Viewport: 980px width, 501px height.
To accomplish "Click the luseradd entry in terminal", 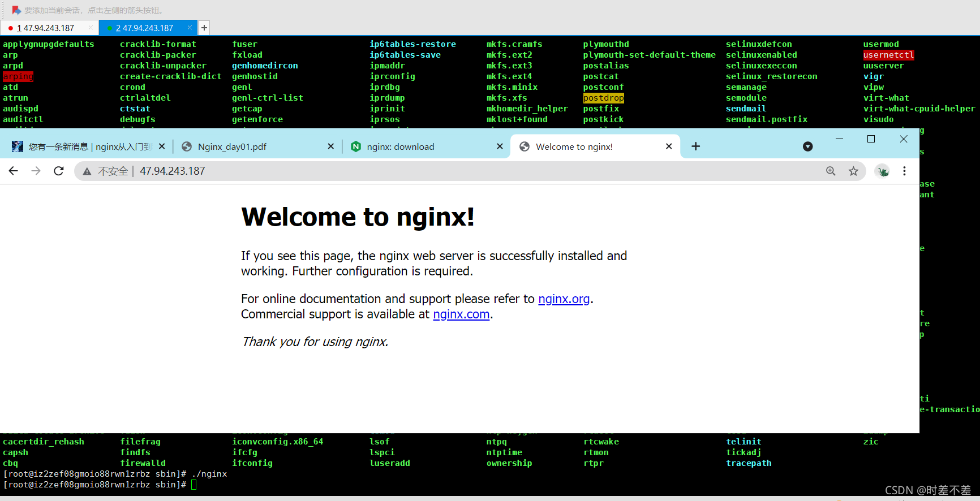I will coord(390,463).
